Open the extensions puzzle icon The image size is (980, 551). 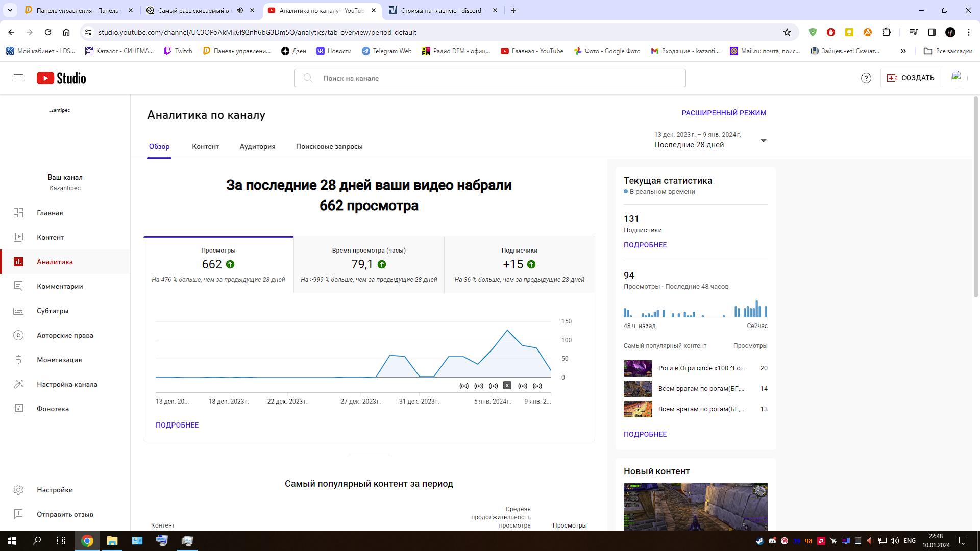tap(887, 32)
